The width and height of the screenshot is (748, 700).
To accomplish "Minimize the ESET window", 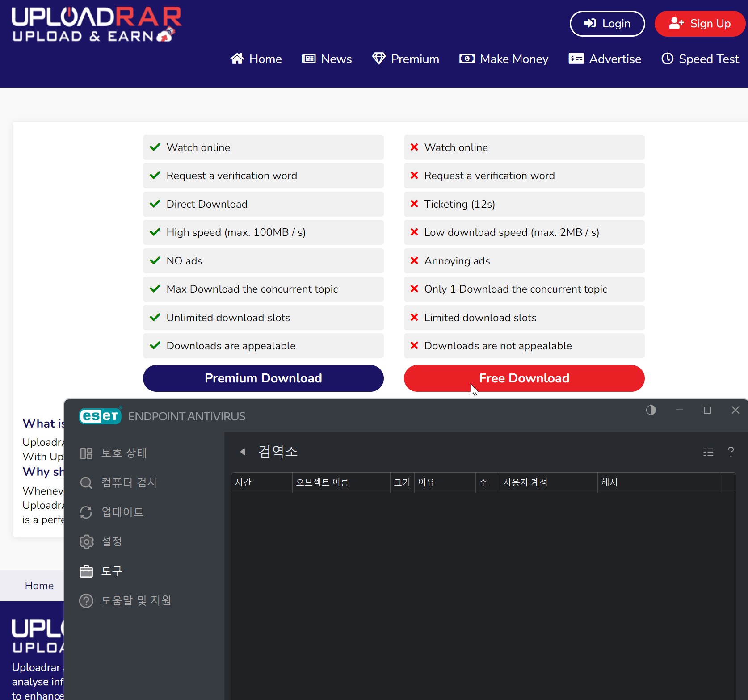I will pyautogui.click(x=679, y=410).
